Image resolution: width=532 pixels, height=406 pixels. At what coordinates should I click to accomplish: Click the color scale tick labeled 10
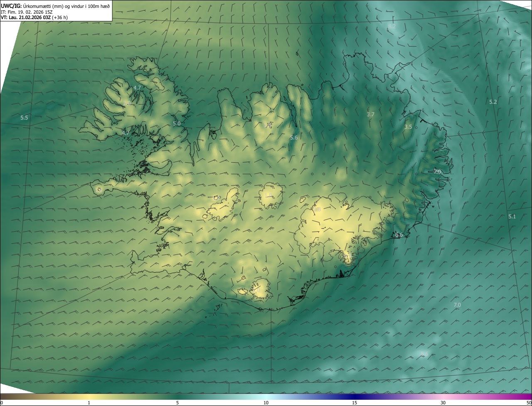[x=266, y=403]
